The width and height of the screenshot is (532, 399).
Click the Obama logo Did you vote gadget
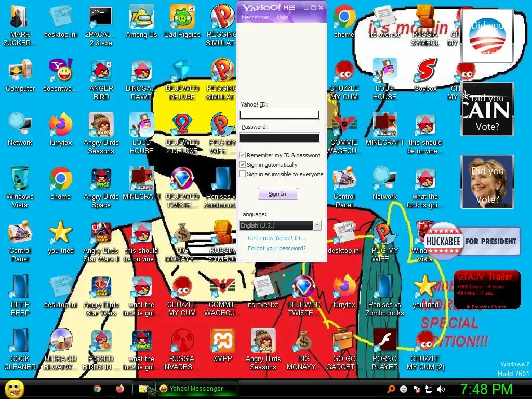(486, 36)
